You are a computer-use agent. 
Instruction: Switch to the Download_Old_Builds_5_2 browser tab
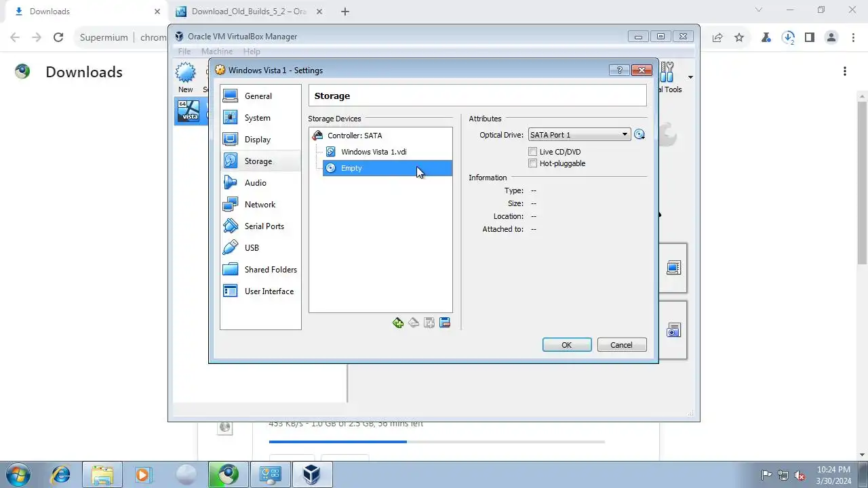click(x=249, y=12)
